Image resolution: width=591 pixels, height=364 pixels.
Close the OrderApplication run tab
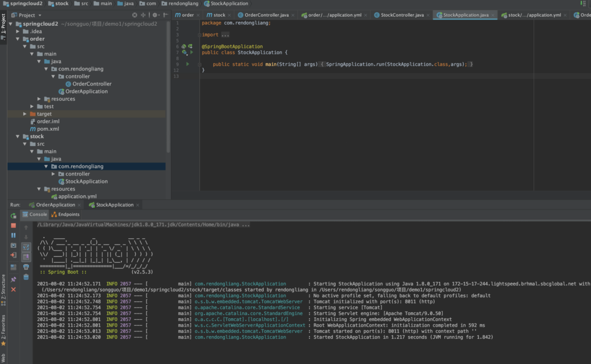79,205
